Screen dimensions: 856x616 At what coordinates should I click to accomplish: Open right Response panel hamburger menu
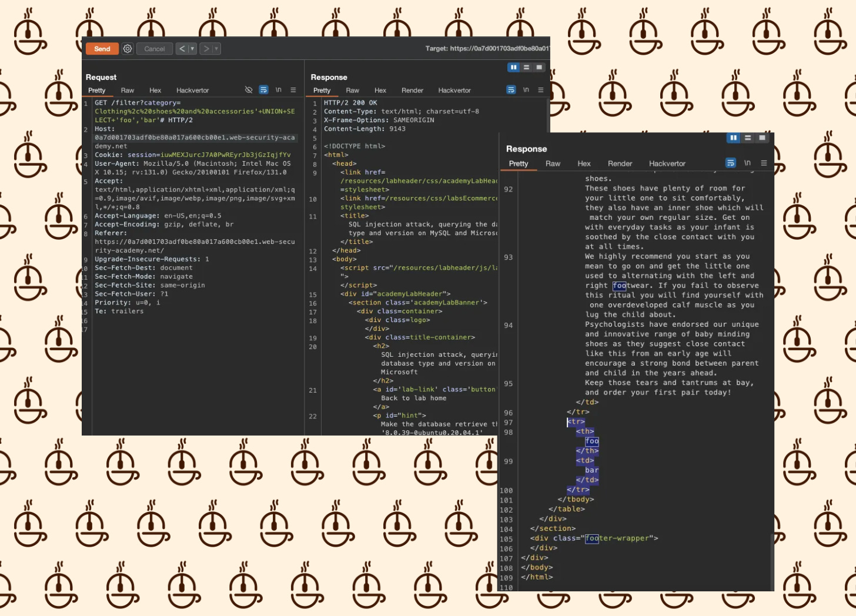click(764, 163)
